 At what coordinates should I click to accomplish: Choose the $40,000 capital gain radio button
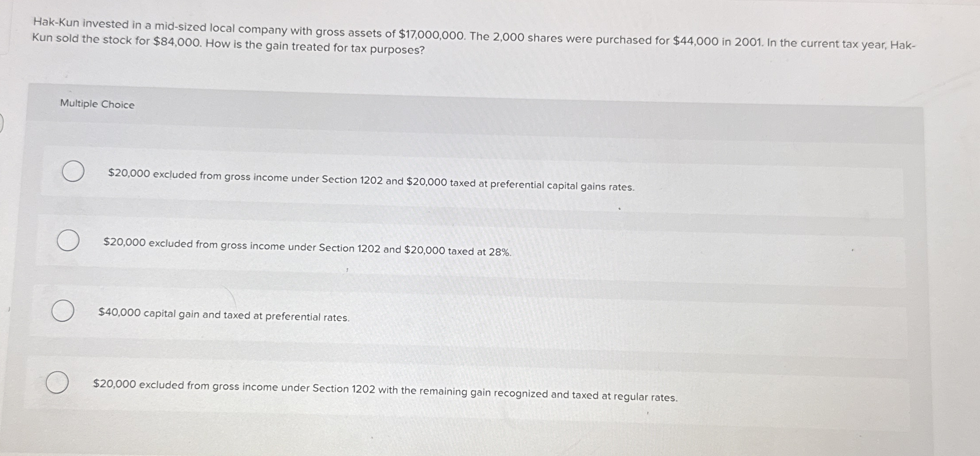point(63,310)
